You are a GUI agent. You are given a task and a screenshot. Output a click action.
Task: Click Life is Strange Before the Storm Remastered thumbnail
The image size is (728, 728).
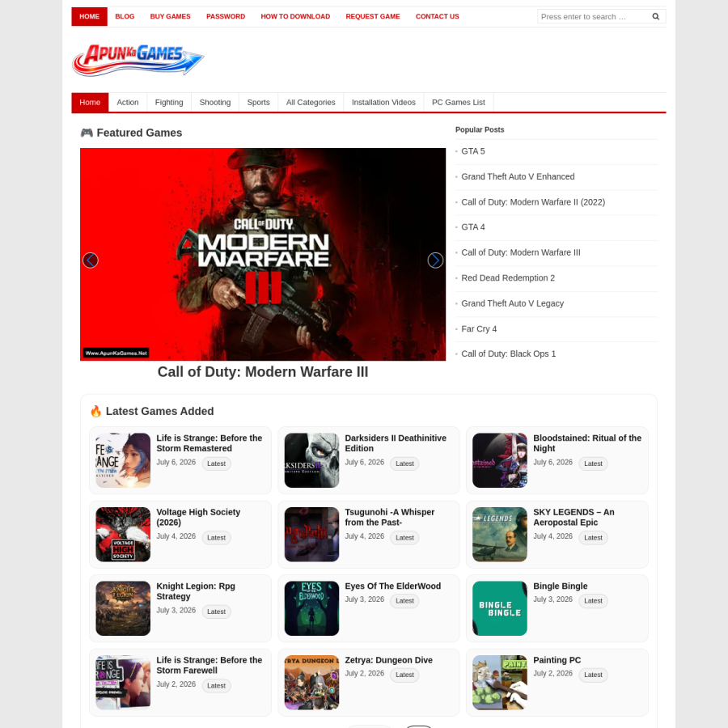coord(123,460)
